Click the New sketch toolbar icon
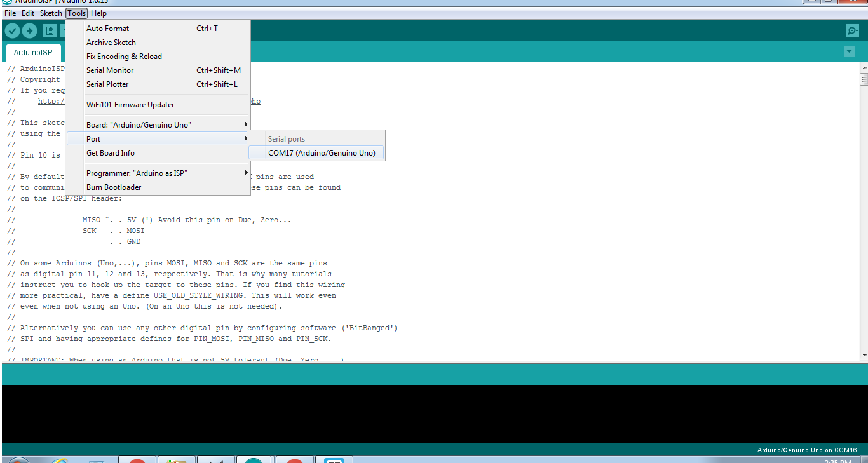This screenshot has height=463, width=868. (50, 30)
